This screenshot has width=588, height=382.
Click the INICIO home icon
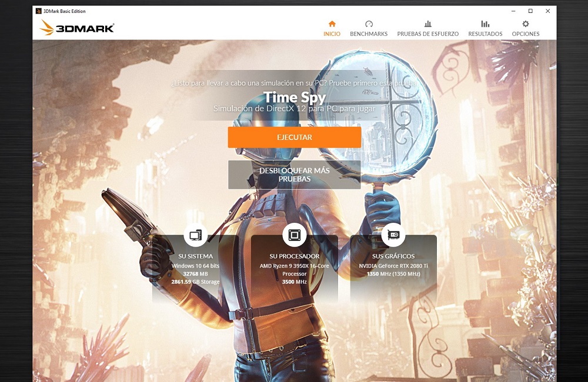pyautogui.click(x=332, y=24)
